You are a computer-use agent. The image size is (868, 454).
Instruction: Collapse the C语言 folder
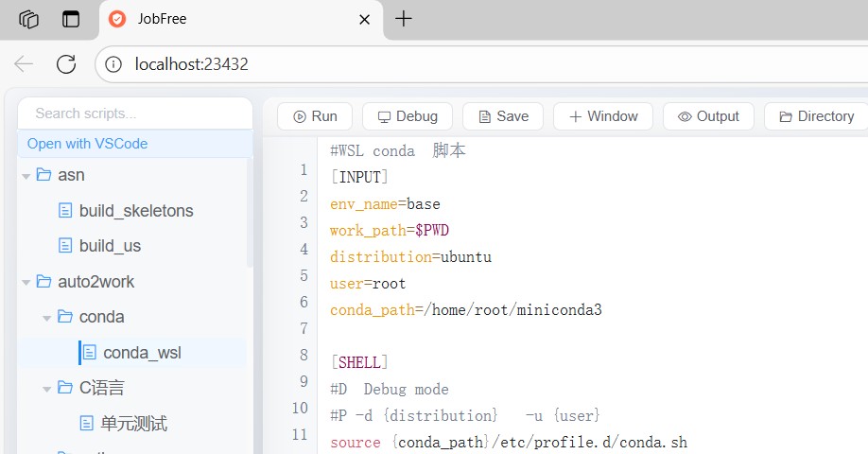tap(46, 388)
